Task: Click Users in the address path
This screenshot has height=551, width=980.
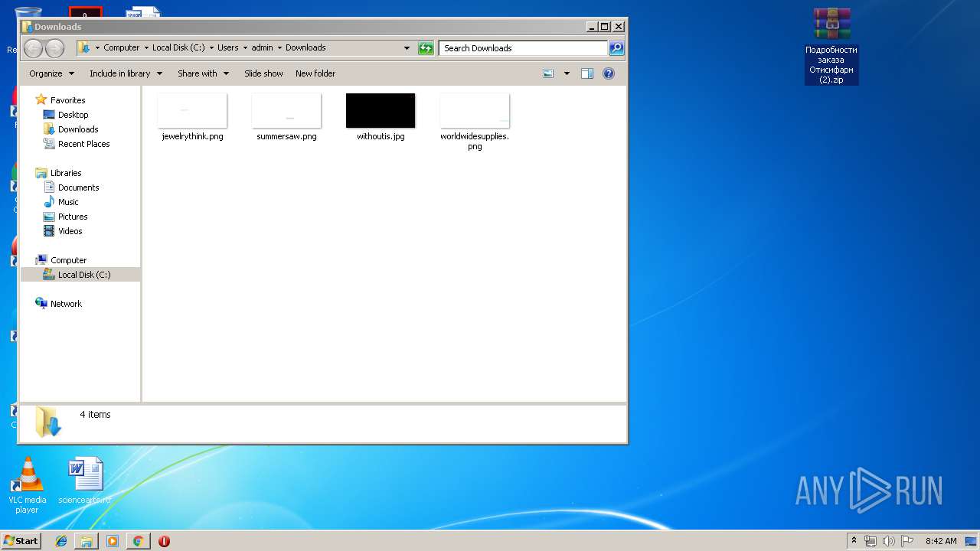Action: [228, 47]
